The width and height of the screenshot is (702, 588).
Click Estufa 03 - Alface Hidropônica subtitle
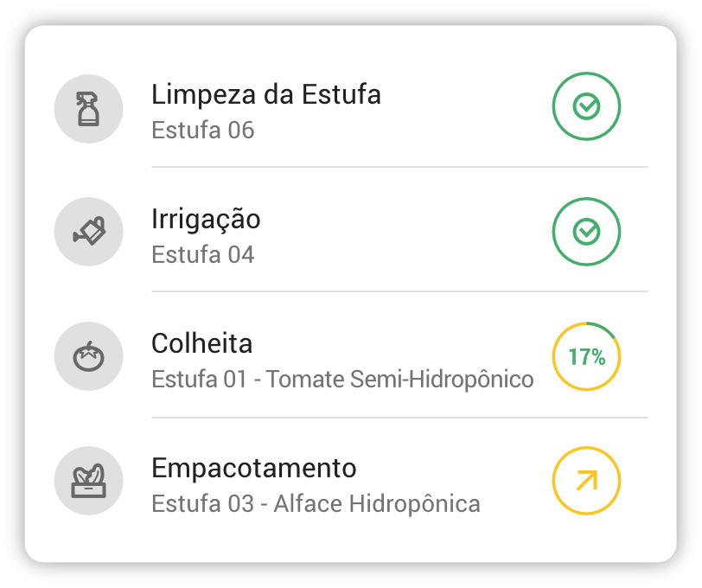pos(316,503)
